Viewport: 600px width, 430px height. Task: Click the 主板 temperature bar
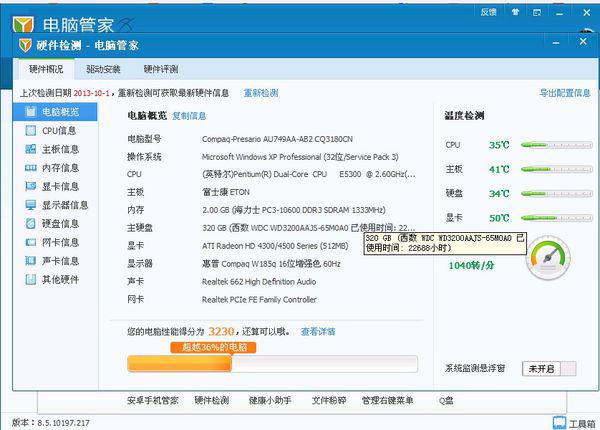557,169
